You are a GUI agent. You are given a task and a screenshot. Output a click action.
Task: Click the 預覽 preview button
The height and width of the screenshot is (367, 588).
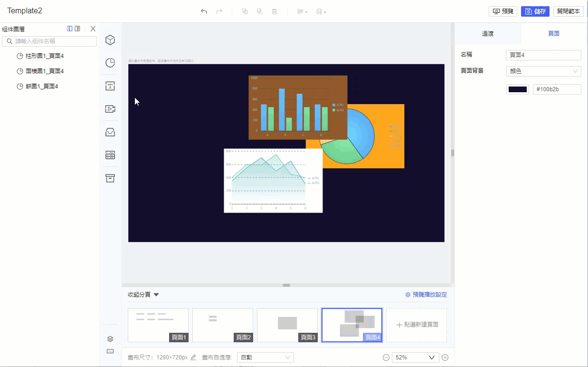[503, 11]
